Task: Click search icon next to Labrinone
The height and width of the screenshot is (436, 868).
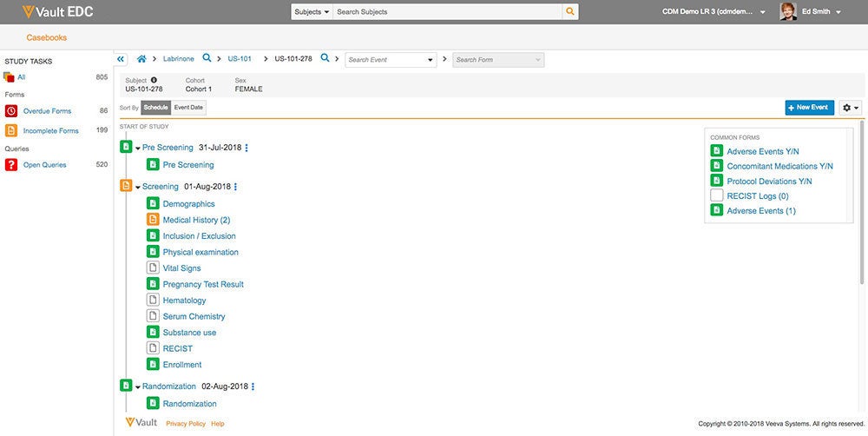Action: (x=207, y=59)
